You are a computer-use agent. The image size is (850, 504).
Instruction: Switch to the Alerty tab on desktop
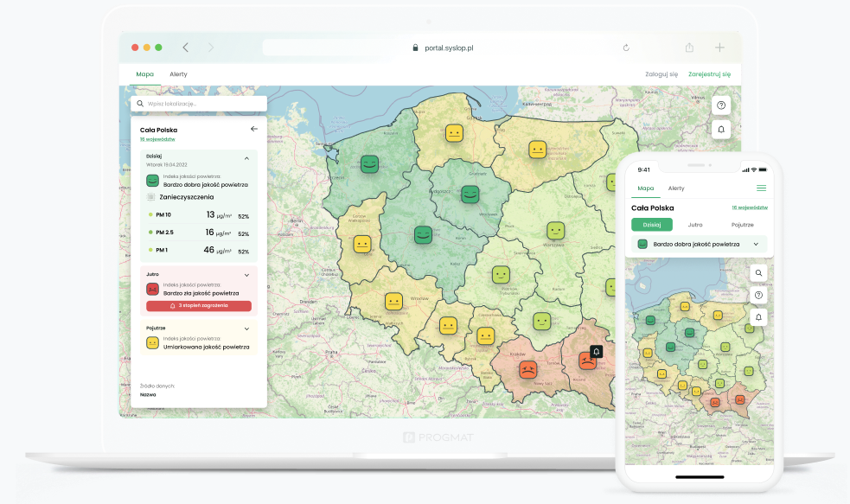(x=178, y=74)
